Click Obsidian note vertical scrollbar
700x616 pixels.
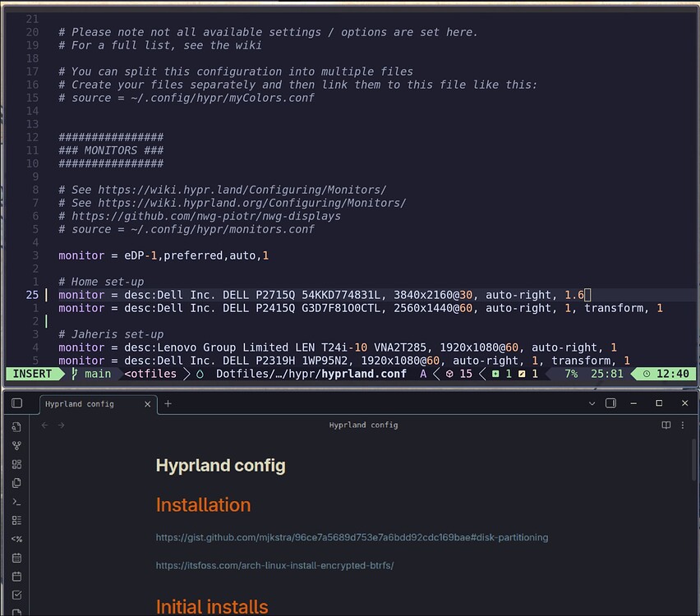695,460
